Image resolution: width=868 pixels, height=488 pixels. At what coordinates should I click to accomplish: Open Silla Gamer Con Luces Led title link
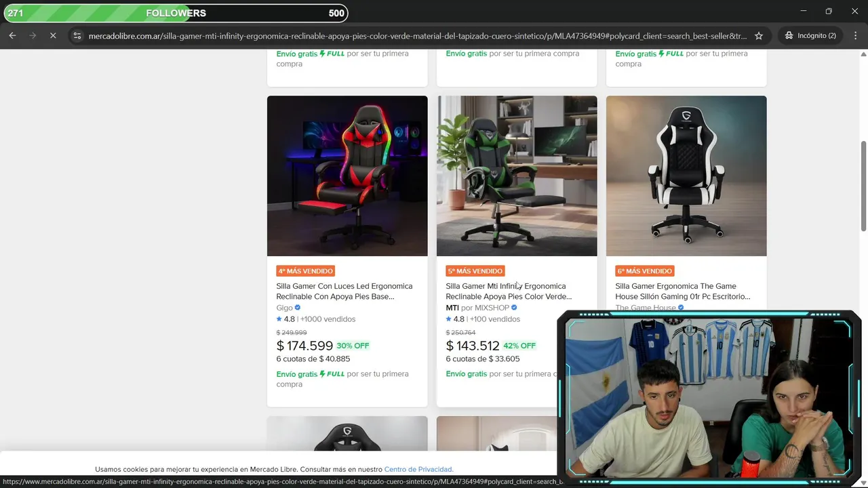pos(344,291)
